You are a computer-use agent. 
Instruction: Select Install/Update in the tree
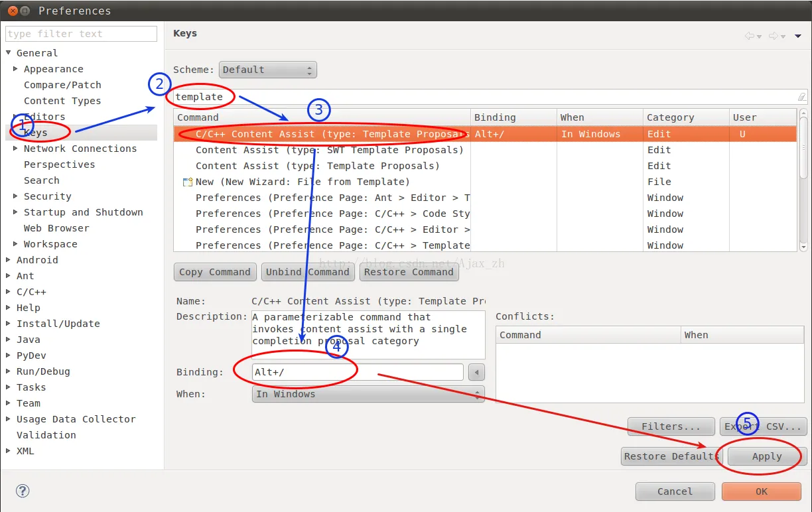tap(58, 324)
